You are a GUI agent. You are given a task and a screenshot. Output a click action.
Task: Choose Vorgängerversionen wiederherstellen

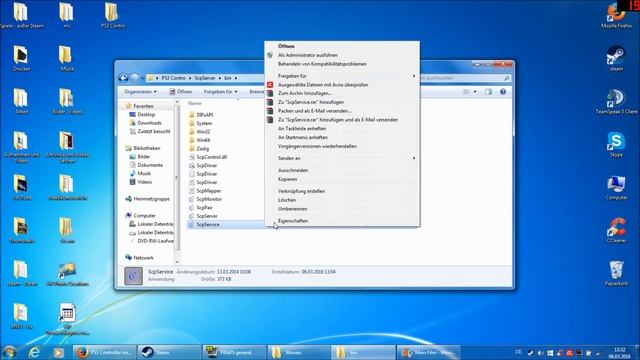[317, 146]
